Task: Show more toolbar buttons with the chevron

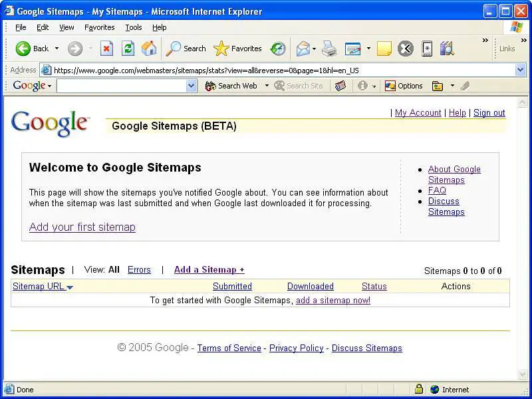Action: [x=485, y=41]
